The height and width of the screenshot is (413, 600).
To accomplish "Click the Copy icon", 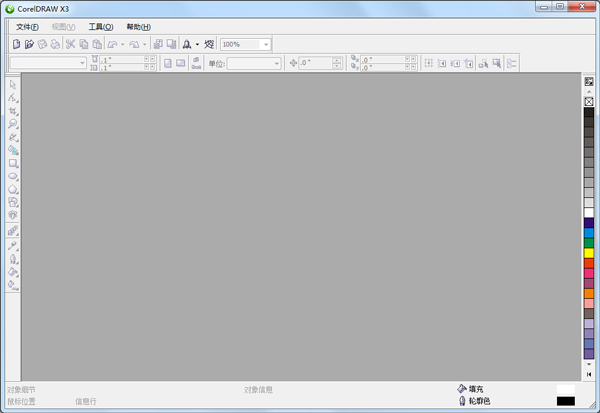I will point(83,44).
